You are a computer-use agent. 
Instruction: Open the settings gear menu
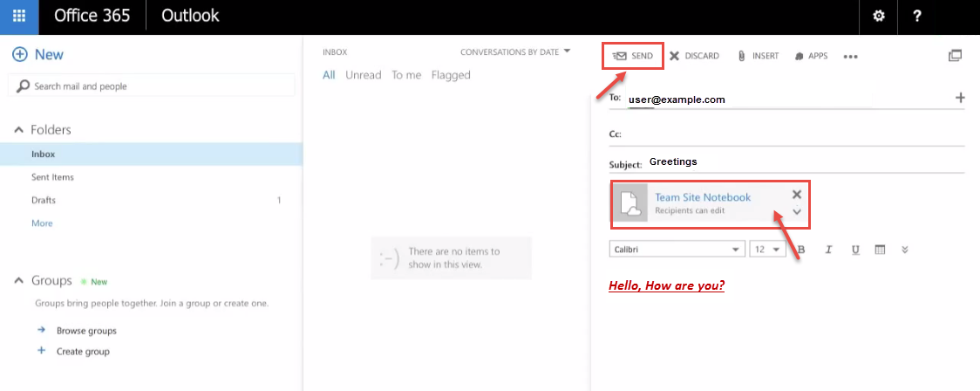[879, 17]
